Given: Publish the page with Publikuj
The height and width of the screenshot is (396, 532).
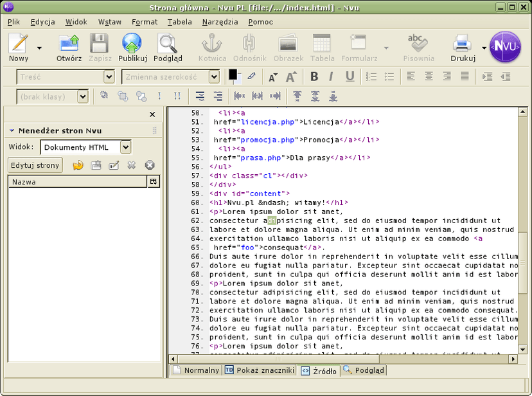Looking at the screenshot, I should 132,48.
